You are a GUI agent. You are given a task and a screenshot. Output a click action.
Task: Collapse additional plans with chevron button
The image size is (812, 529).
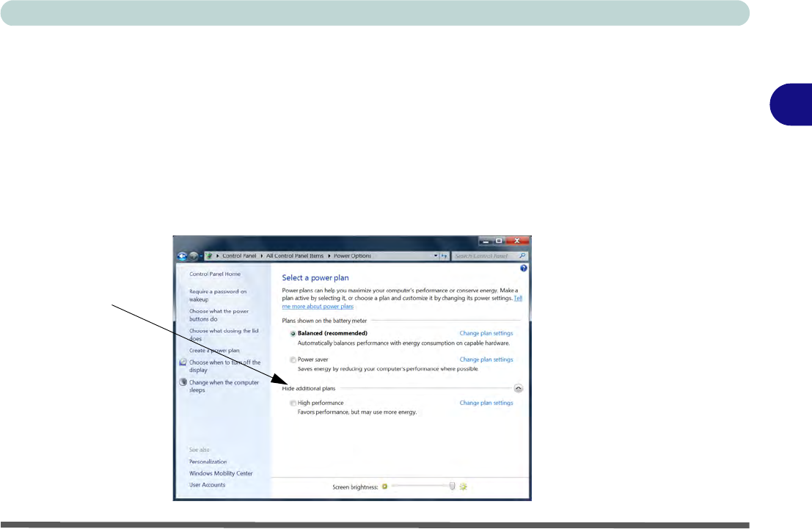click(x=519, y=389)
